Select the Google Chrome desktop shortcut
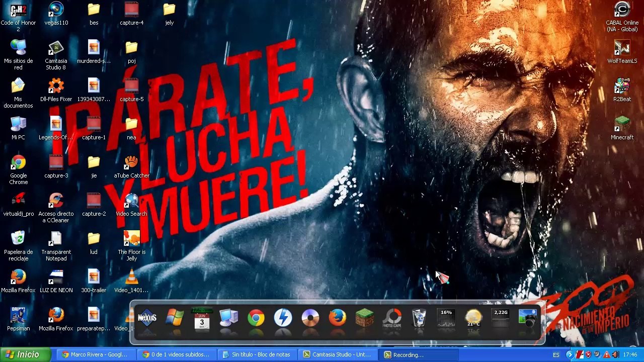Screen dimensions: 644x362 click(x=18, y=170)
